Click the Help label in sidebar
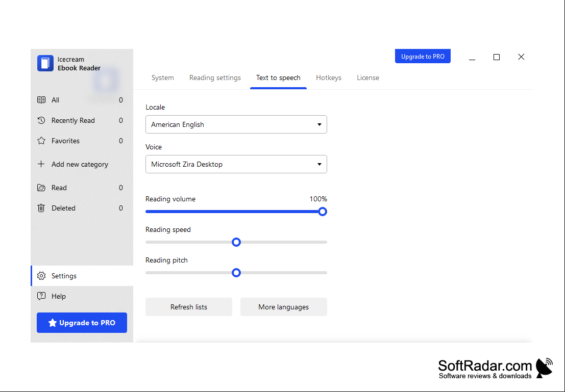 point(58,296)
